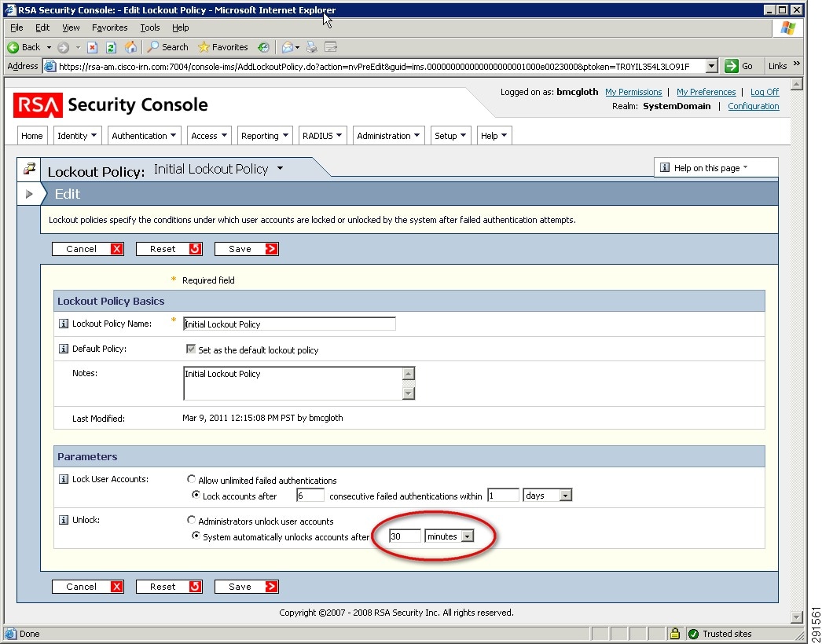
Task: Click info icon beside Unlock
Action: (64, 520)
